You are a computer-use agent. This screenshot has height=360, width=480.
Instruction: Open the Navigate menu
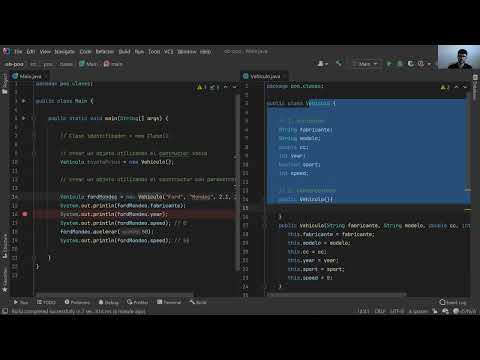point(65,52)
